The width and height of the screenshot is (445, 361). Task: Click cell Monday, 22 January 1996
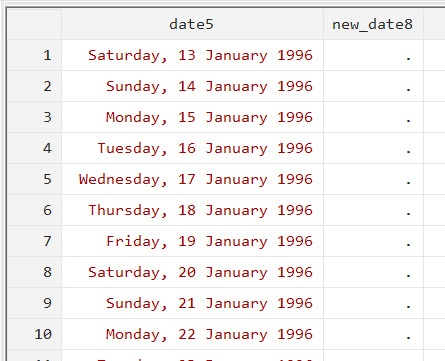(192, 334)
